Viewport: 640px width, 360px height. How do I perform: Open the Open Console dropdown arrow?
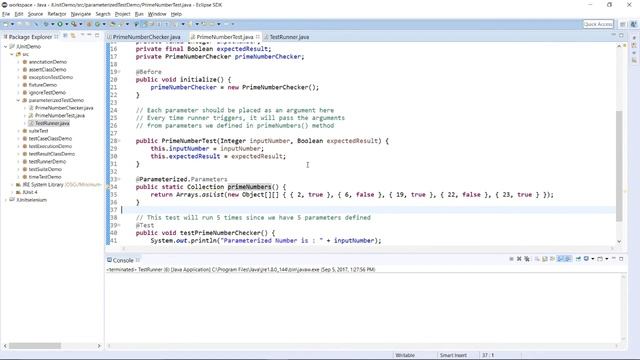pyautogui.click(x=607, y=259)
